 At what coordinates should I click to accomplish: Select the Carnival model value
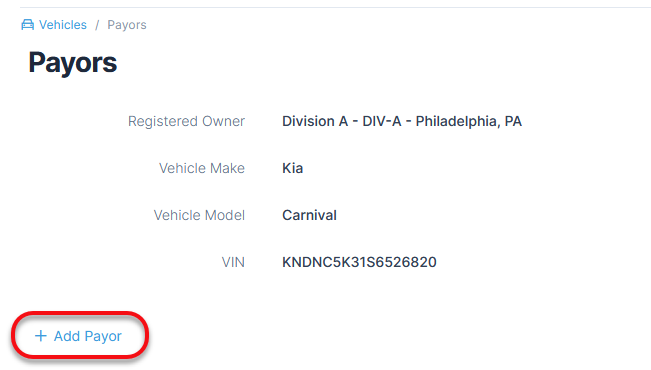[x=309, y=215]
